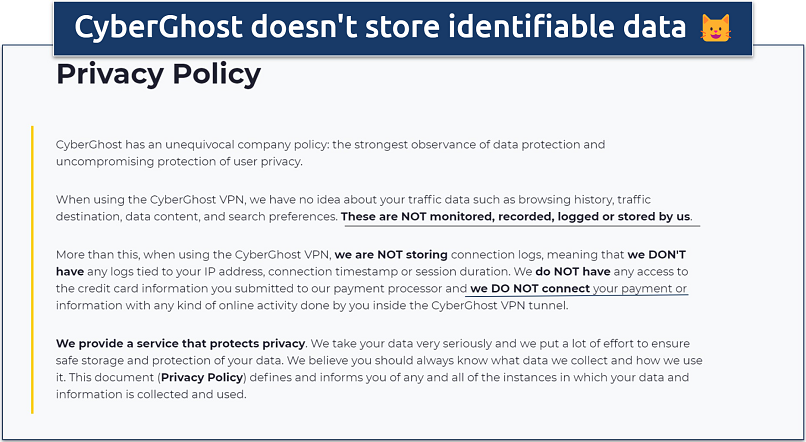This screenshot has width=806, height=442.
Task: Click the banner title about CyberGhost identifiable data
Action: [x=381, y=27]
